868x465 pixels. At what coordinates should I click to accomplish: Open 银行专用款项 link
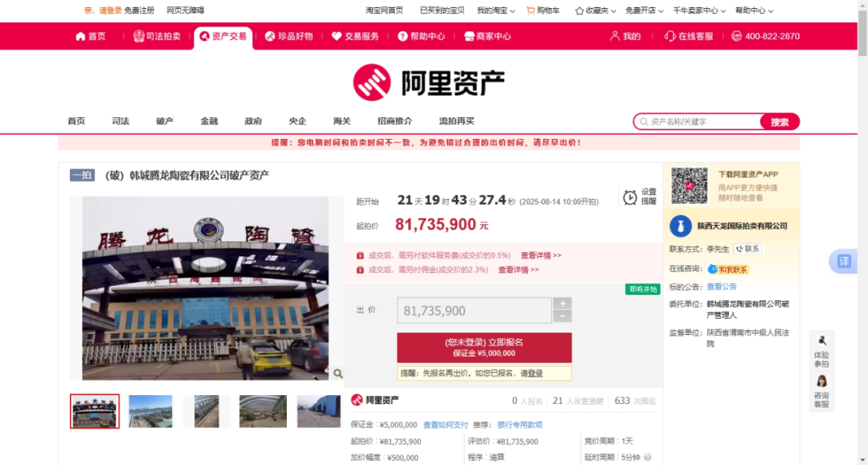[520, 425]
